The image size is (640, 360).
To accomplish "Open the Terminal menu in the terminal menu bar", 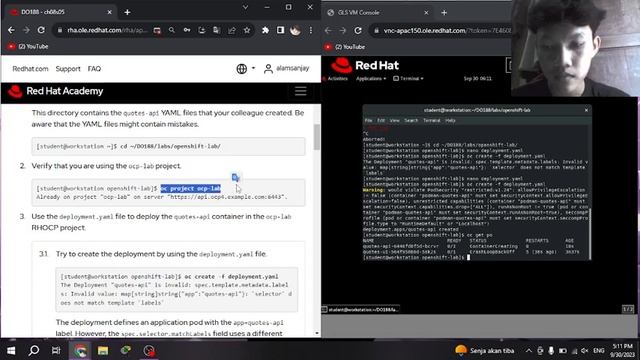I will [431, 120].
